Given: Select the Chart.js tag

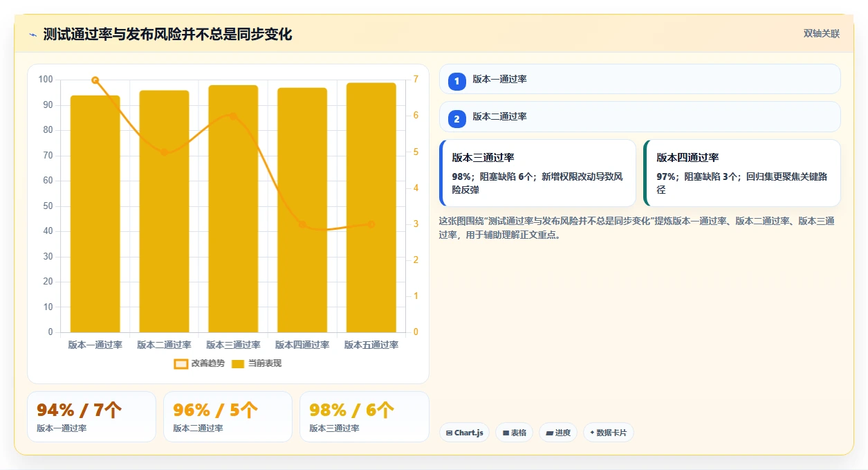Looking at the screenshot, I should 464,433.
